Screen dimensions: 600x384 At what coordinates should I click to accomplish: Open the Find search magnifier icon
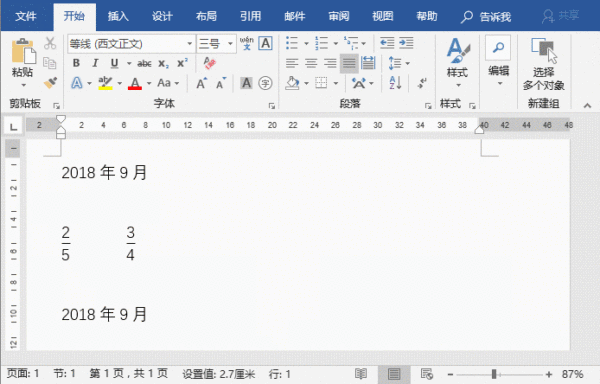[x=498, y=48]
